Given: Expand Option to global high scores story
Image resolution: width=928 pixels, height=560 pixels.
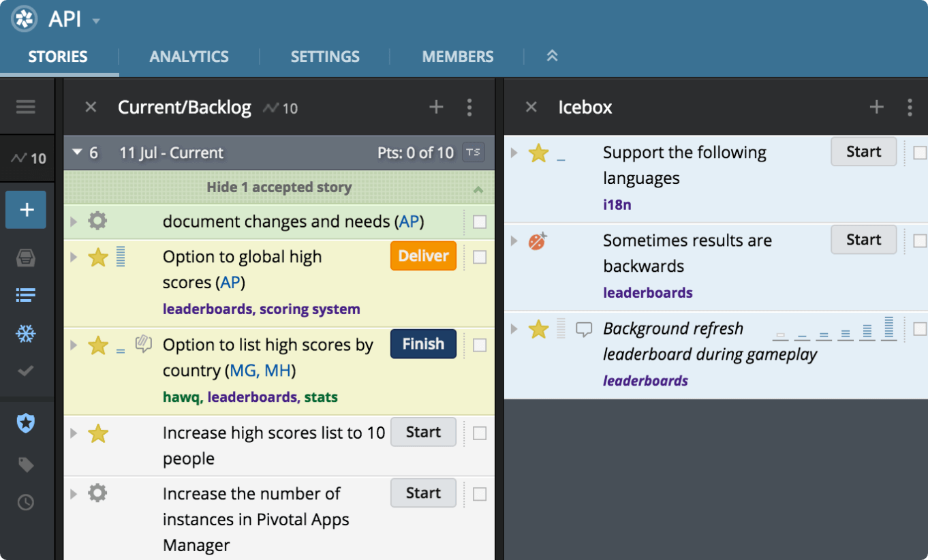Looking at the screenshot, I should point(74,257).
